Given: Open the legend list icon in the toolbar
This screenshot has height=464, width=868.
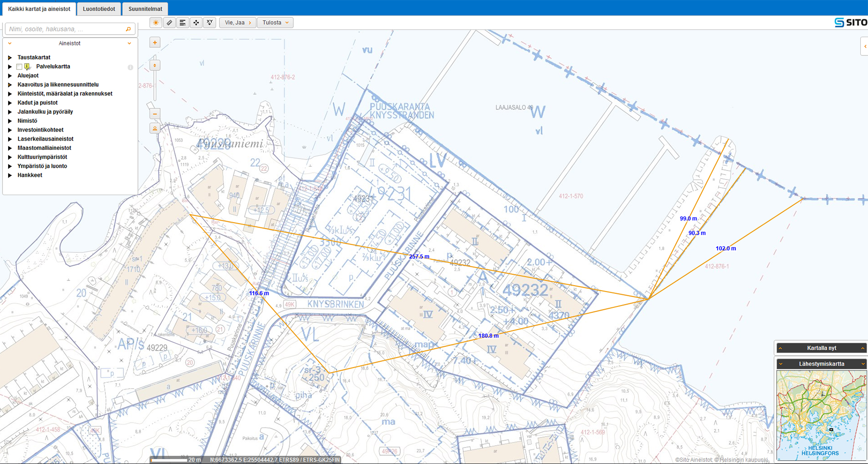Looking at the screenshot, I should [x=183, y=23].
